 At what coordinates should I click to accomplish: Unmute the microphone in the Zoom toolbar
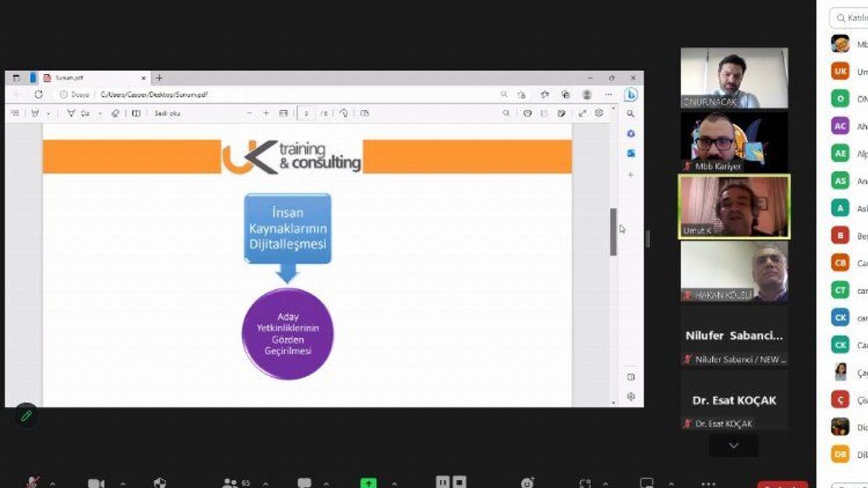pos(32,483)
